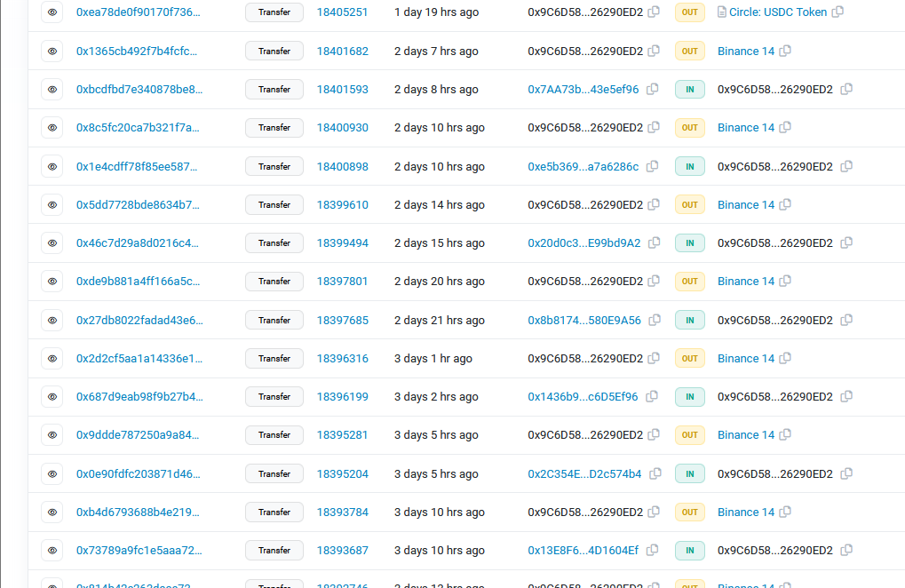
Task: Show quick view for transaction 0x5dd7728bde8634b7
Action: [52, 205]
